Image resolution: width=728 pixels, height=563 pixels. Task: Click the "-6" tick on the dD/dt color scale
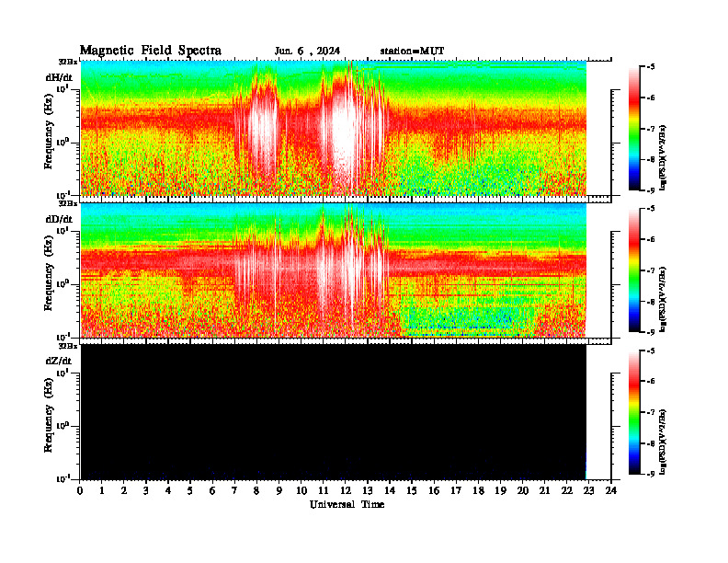(x=651, y=240)
